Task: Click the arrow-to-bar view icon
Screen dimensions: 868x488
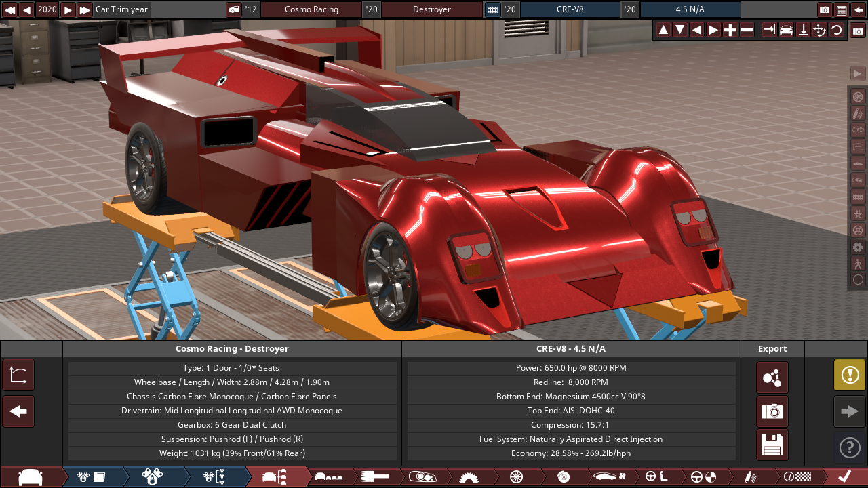Action: [769, 30]
